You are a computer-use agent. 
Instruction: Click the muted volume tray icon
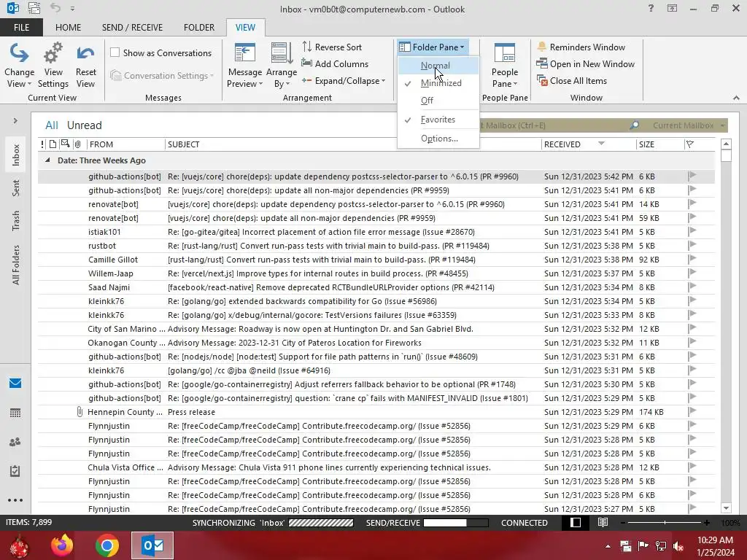[678, 546]
